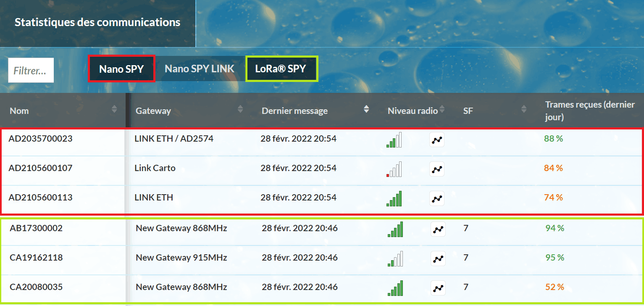
Task: Click 95 % frames received value
Action: (555, 258)
